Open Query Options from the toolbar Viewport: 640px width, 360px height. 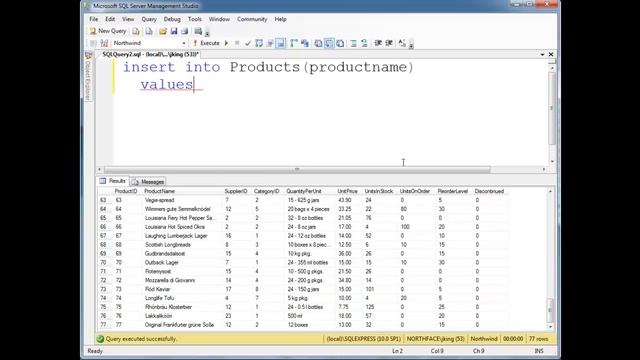pos(270,43)
